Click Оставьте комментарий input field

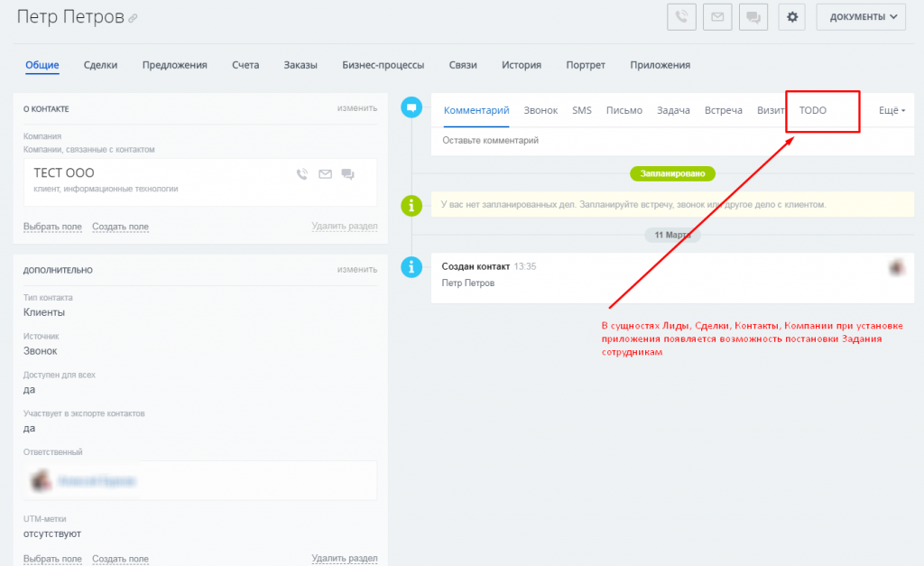(x=671, y=140)
